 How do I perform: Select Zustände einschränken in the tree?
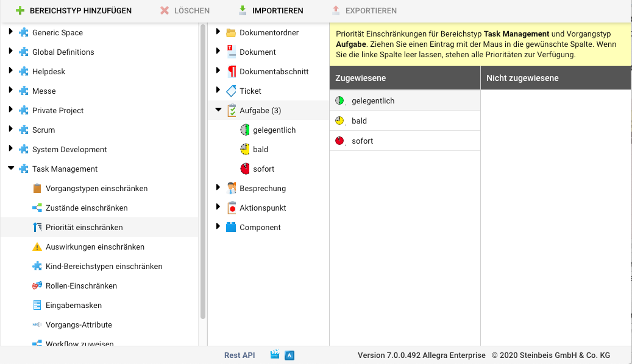(87, 208)
